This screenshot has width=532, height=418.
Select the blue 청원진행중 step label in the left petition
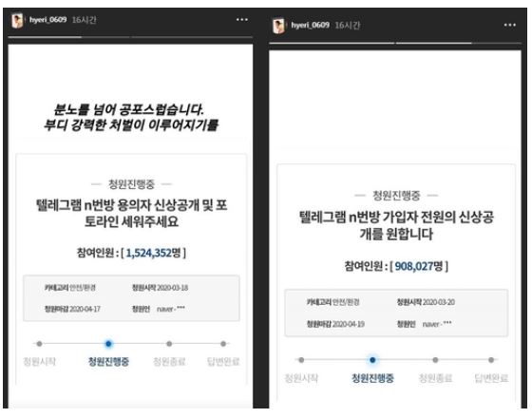tap(108, 362)
